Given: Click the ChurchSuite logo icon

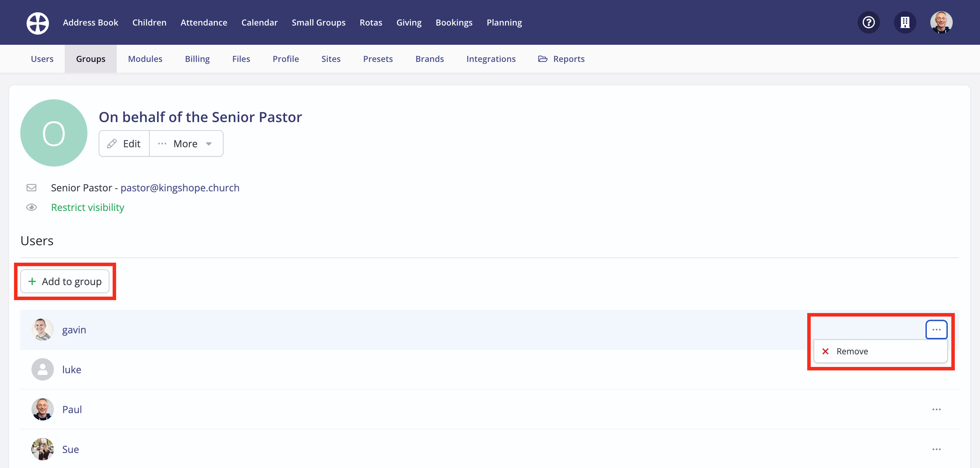Looking at the screenshot, I should [37, 23].
